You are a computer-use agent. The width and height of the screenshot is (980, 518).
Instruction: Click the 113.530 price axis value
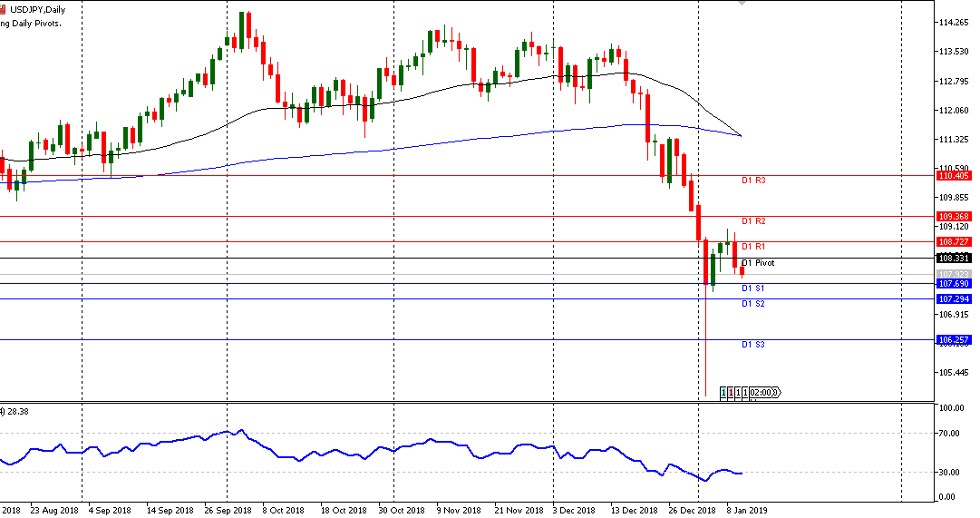pyautogui.click(x=954, y=52)
